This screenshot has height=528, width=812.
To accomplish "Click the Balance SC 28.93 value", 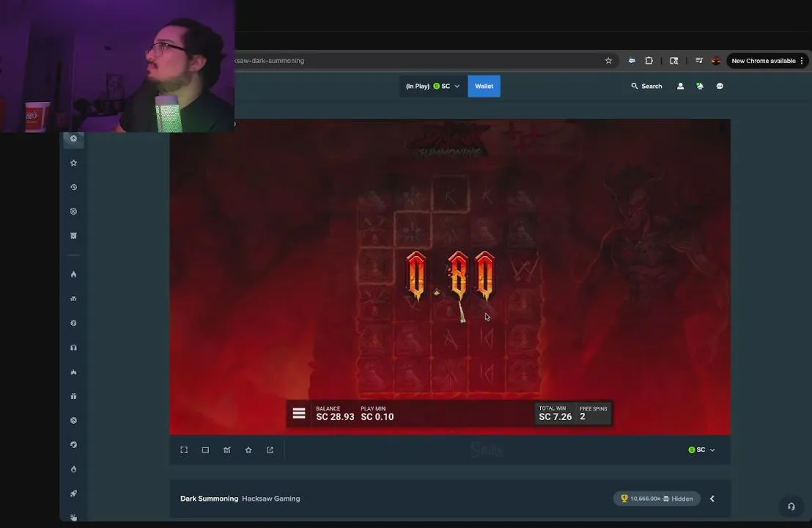I will (335, 417).
